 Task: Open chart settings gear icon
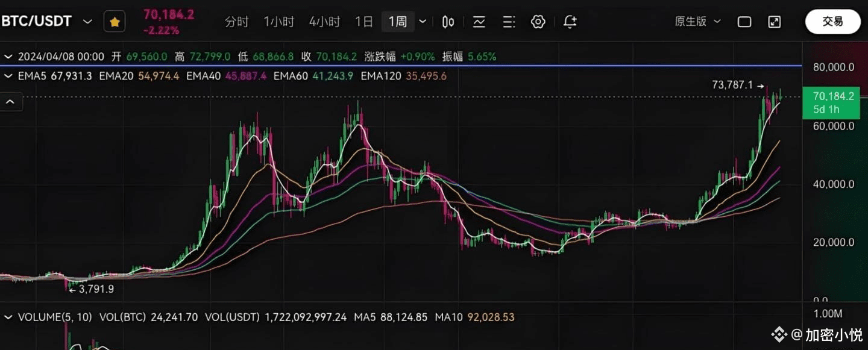tap(538, 22)
